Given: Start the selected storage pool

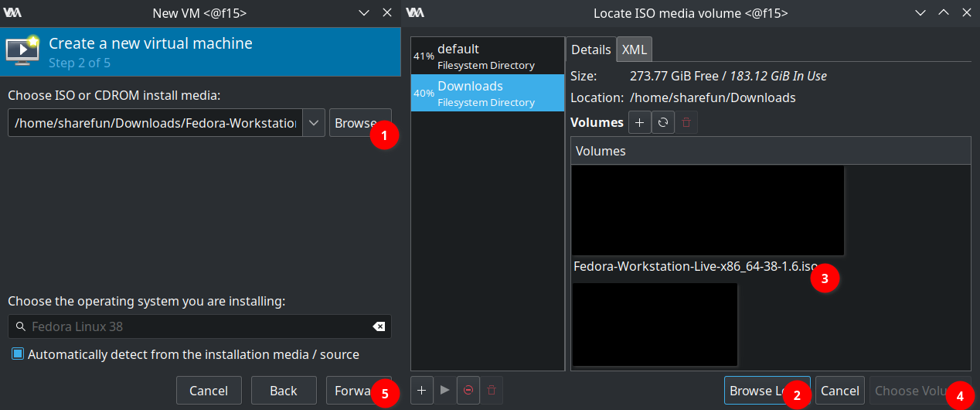Looking at the screenshot, I should (x=444, y=391).
